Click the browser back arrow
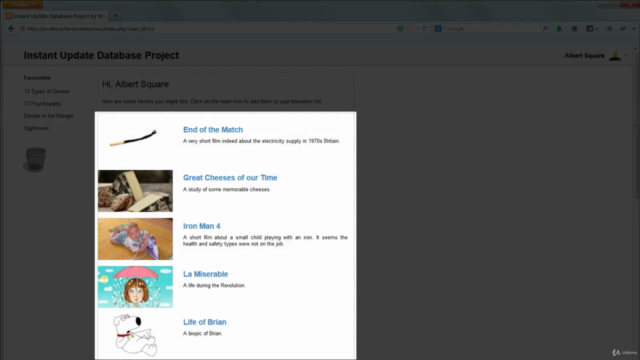This screenshot has height=360, width=640. [x=11, y=29]
